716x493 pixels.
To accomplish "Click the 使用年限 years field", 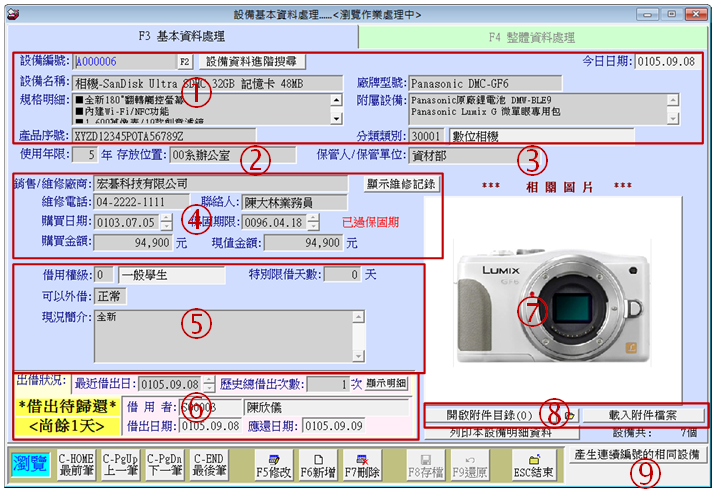I will click(85, 155).
